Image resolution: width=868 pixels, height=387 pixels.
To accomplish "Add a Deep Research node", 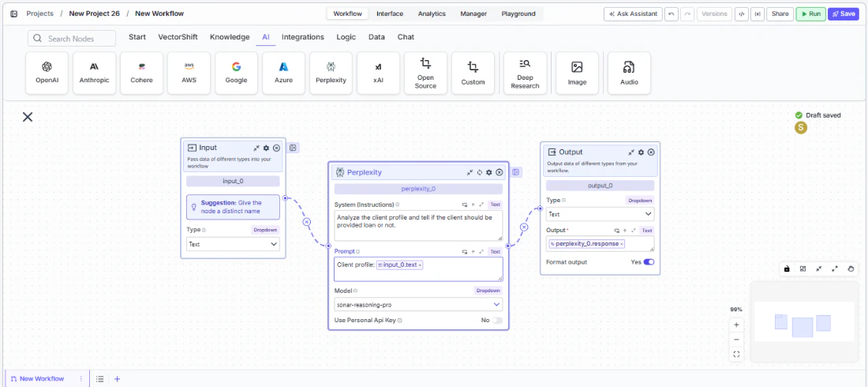I will click(x=525, y=73).
